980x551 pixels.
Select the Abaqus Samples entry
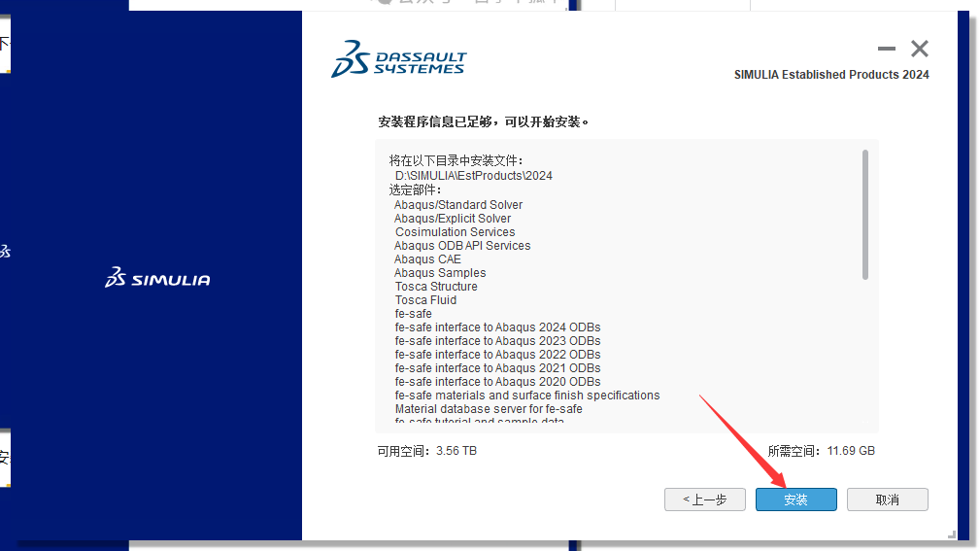pyautogui.click(x=440, y=273)
